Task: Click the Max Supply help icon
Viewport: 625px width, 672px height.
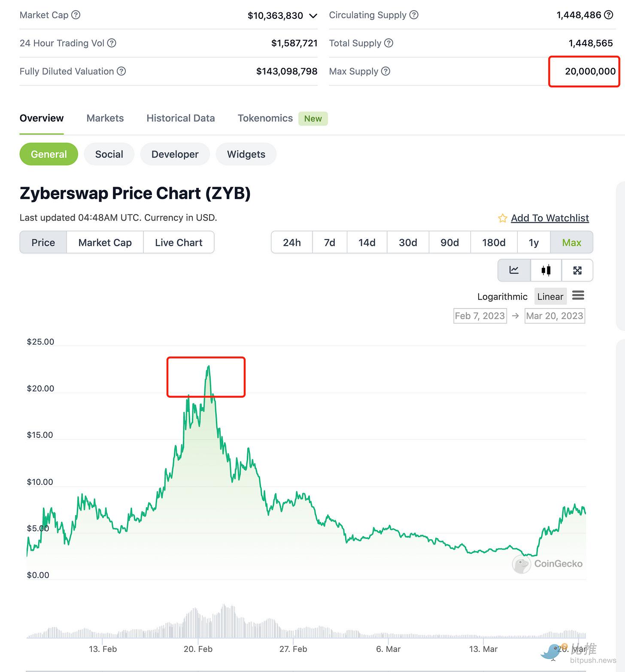Action: (386, 71)
